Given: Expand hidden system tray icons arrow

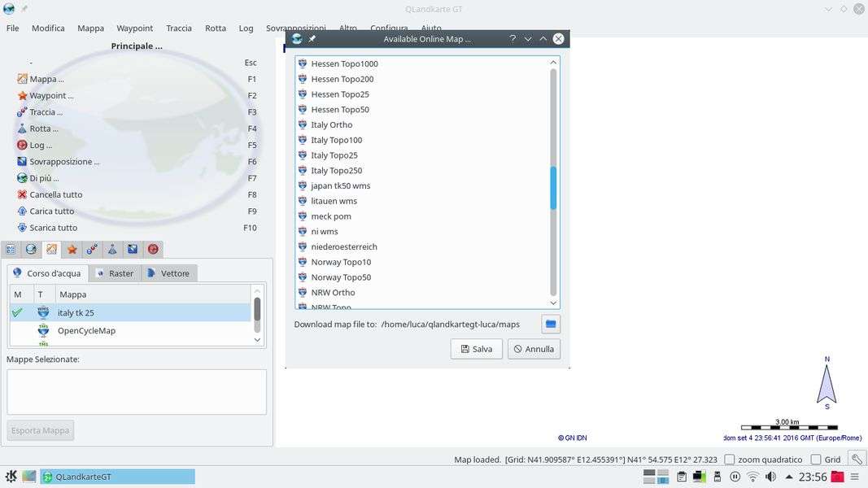Looking at the screenshot, I should point(788,477).
